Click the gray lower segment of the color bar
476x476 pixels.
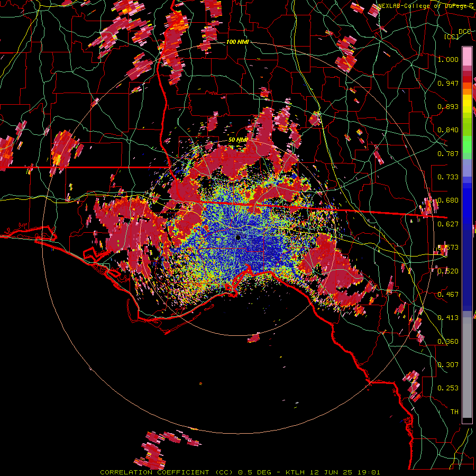point(467,368)
